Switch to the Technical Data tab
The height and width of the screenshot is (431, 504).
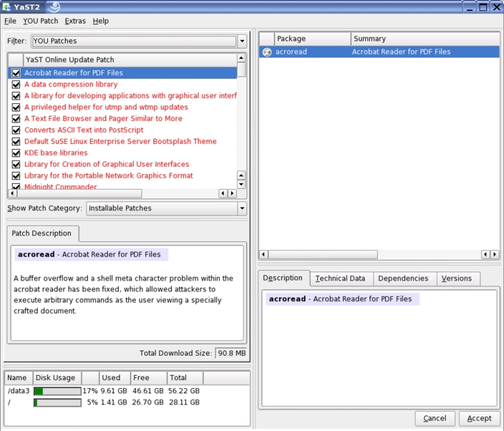339,279
